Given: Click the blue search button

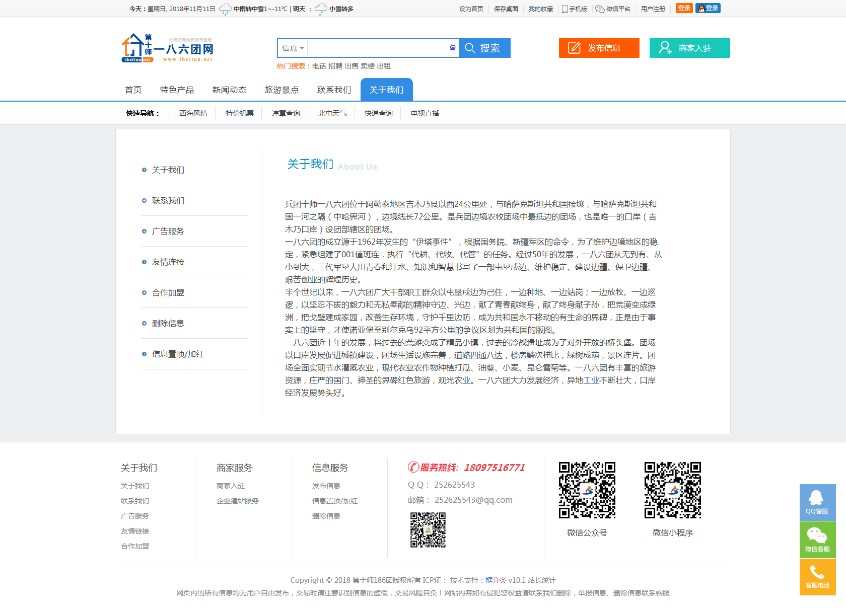Looking at the screenshot, I should (x=484, y=48).
